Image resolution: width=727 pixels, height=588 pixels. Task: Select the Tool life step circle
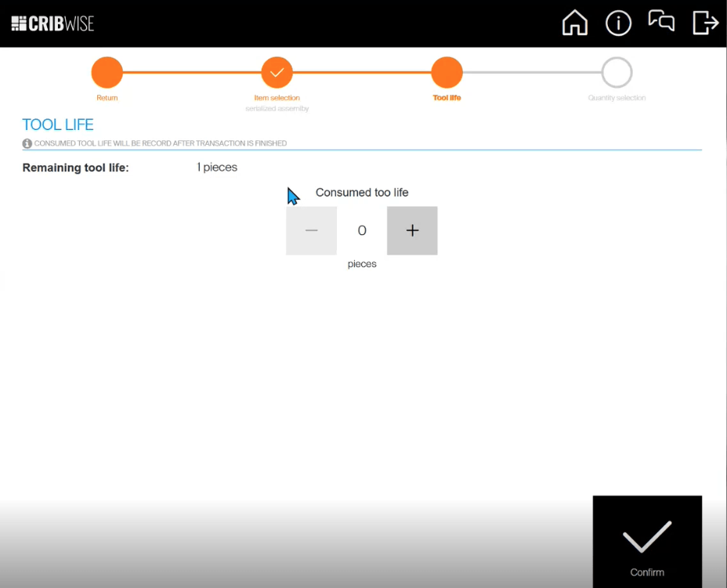(x=447, y=73)
